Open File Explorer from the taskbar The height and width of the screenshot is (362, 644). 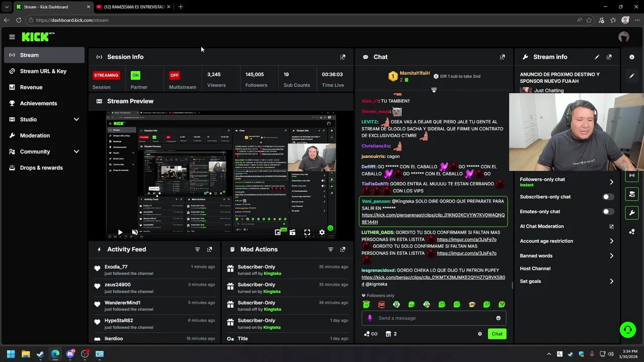coord(26,354)
